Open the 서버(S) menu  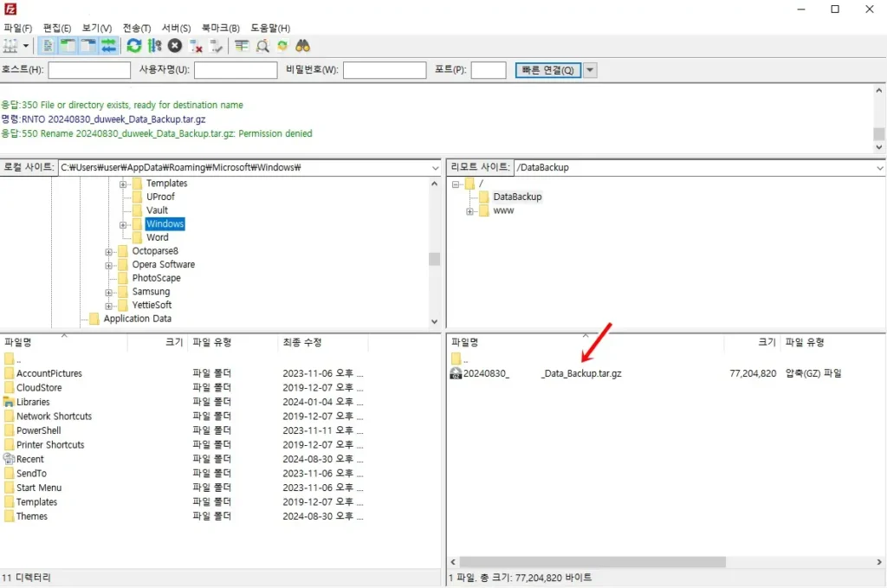[x=176, y=29]
